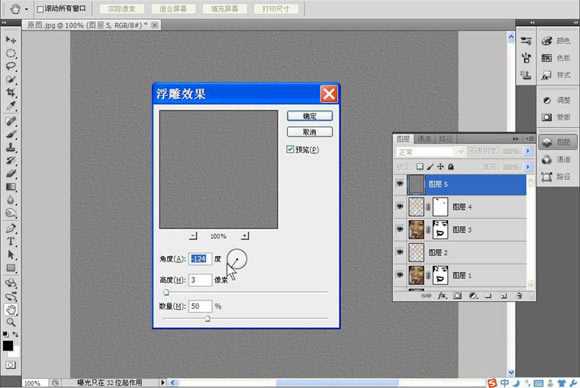
Task: Open the status bar info arrow menu
Action: 162,382
